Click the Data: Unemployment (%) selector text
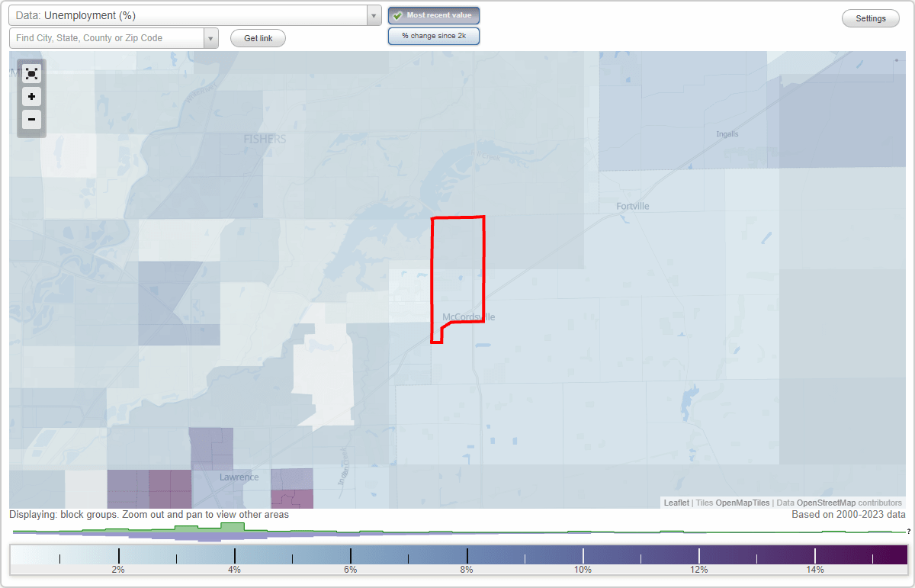The width and height of the screenshot is (915, 588). [75, 15]
